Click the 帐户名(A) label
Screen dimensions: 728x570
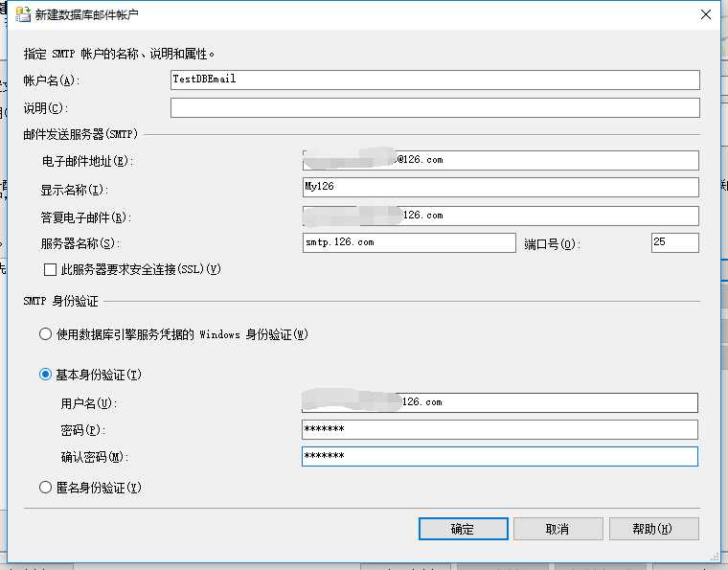[x=52, y=80]
